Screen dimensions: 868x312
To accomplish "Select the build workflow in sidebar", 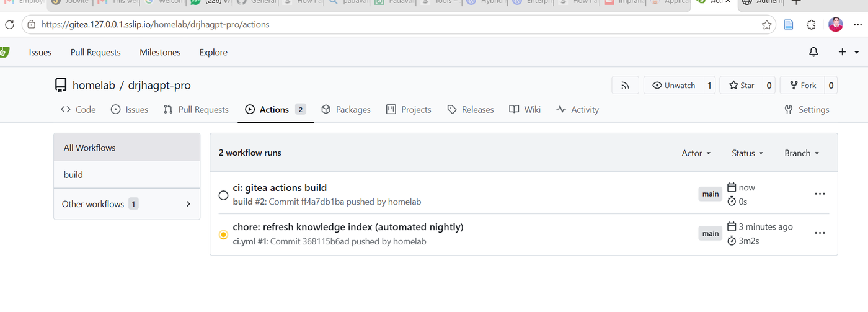I will (127, 175).
